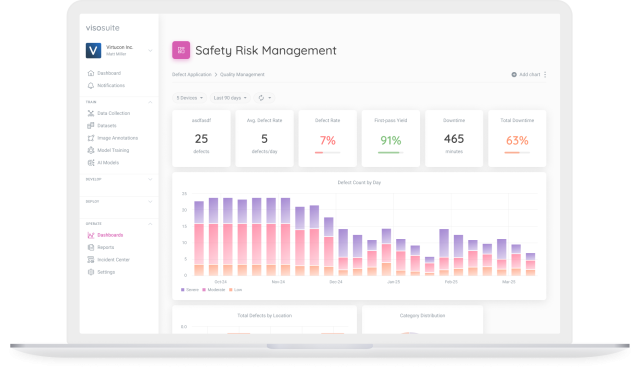Open Reports under Operate
640x370 pixels.
(x=106, y=247)
